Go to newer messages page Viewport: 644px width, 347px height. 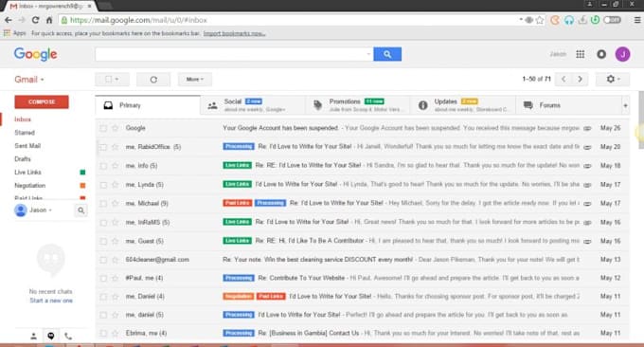point(563,79)
